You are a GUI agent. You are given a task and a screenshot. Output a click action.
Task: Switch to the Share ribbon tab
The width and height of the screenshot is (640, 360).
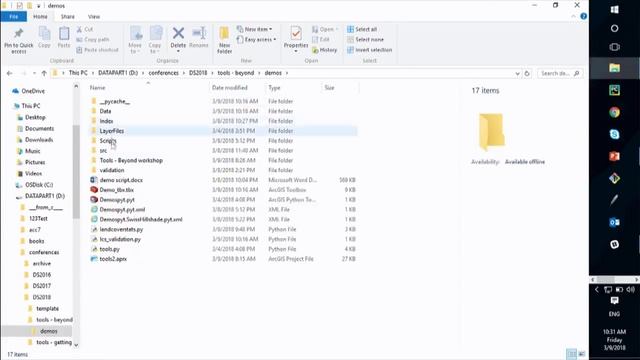67,17
